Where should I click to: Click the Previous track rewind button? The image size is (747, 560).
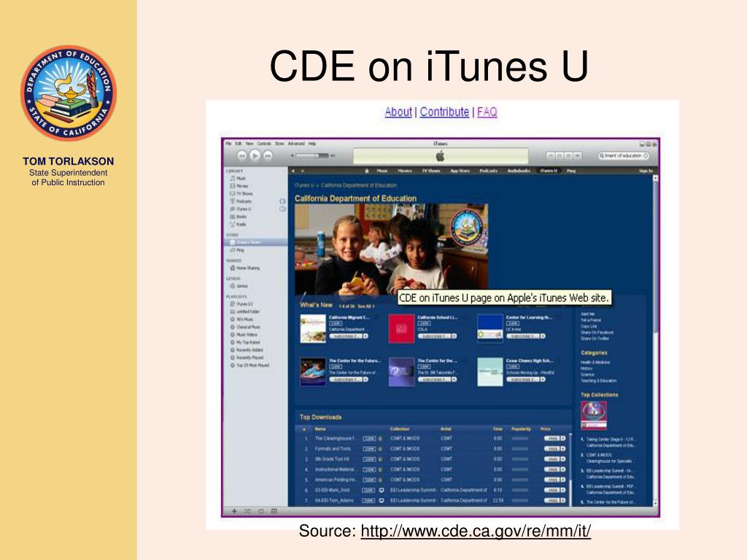(x=242, y=155)
